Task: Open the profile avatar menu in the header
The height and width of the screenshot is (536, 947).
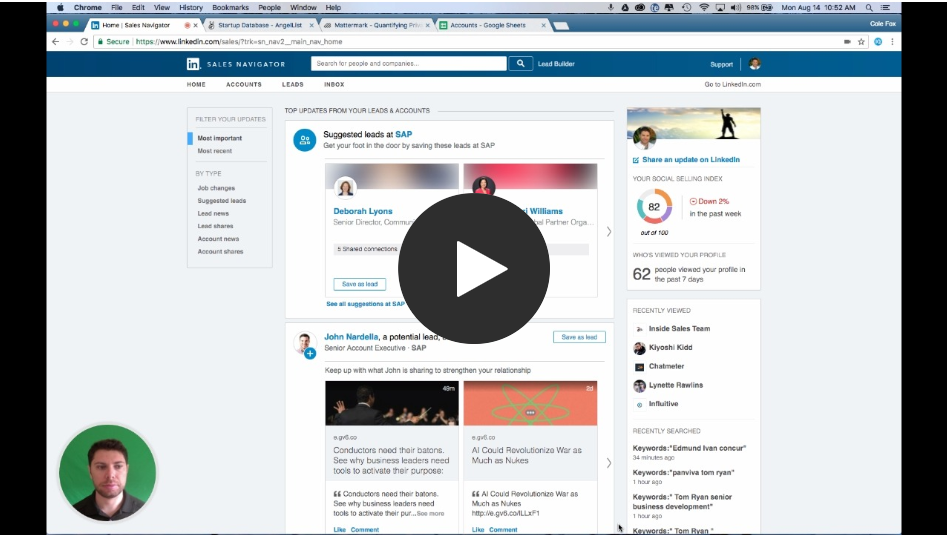Action: (x=754, y=63)
